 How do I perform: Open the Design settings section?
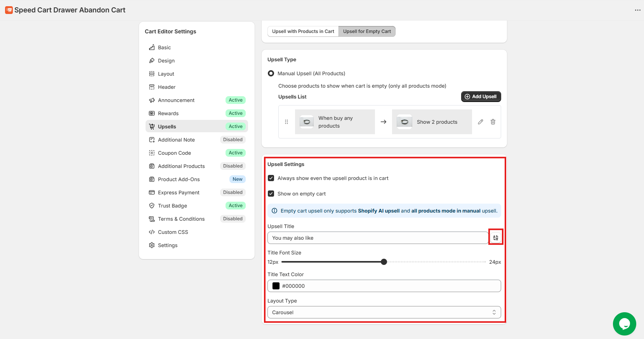[x=166, y=61]
